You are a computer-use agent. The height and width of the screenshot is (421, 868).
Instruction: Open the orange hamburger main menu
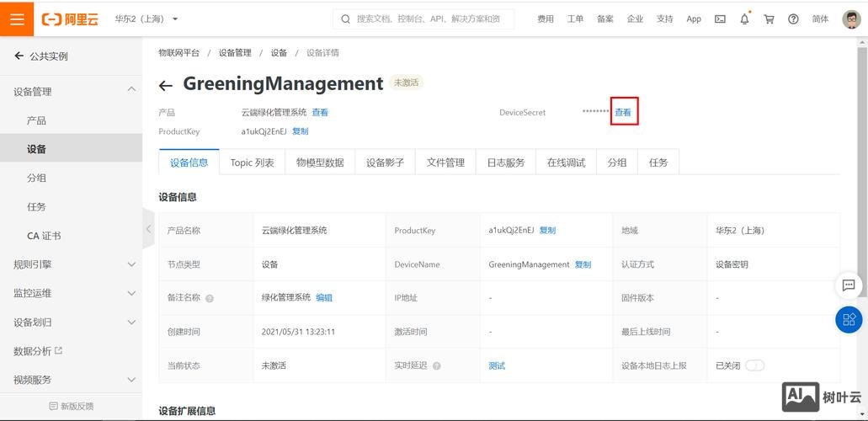click(x=17, y=19)
